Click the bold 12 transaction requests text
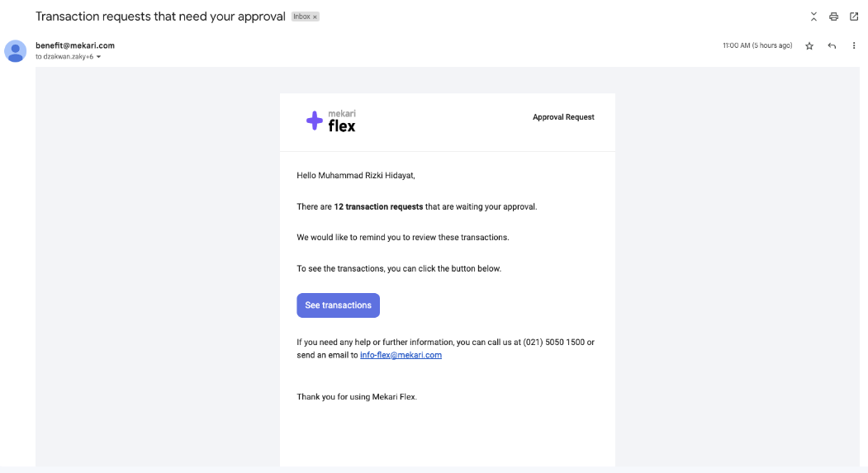Viewport: 868px width, 473px height. (x=378, y=207)
